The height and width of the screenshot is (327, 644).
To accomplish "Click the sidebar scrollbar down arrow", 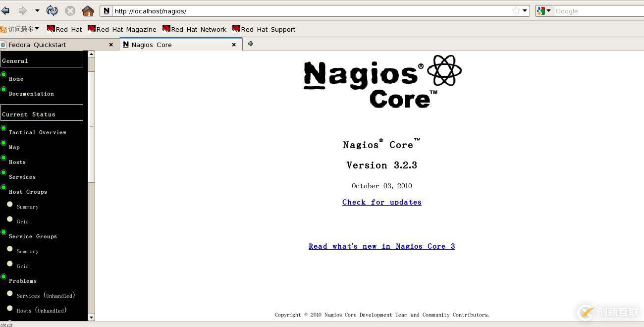I will tap(91, 318).
